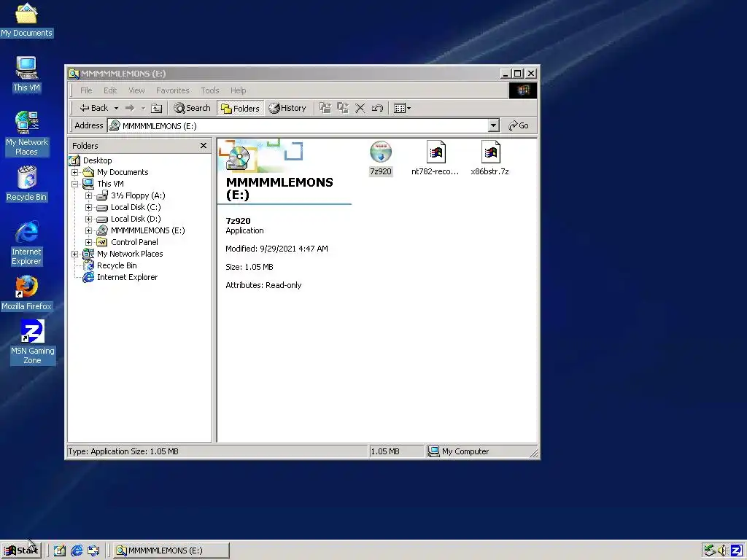Viewport: 747px width, 560px height.
Task: Open the Tools menu
Action: (x=209, y=90)
